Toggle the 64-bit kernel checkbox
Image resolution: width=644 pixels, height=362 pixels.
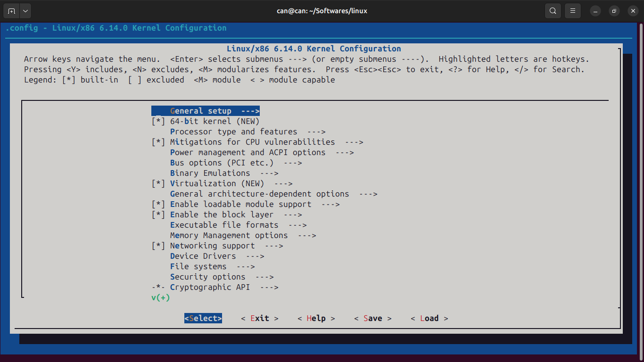[x=158, y=121]
